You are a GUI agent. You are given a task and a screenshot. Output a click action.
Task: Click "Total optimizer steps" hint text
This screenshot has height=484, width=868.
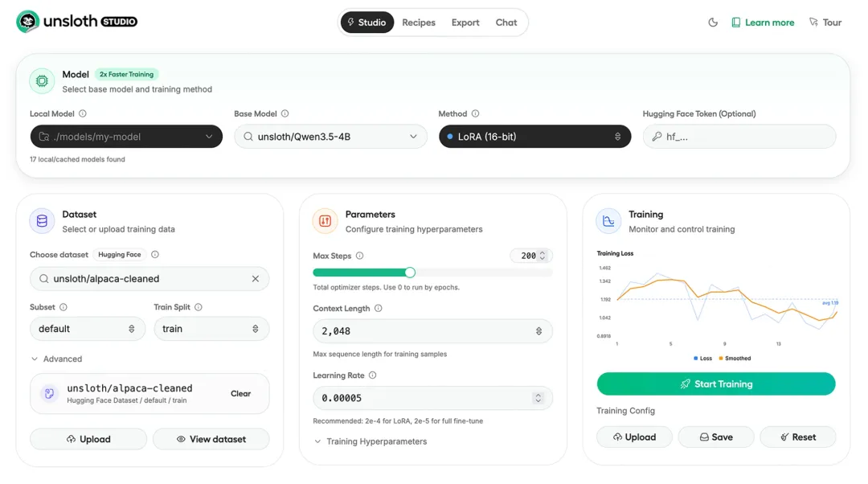click(387, 287)
